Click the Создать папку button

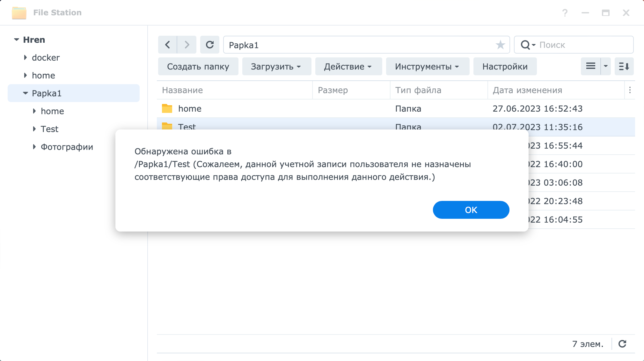point(198,66)
